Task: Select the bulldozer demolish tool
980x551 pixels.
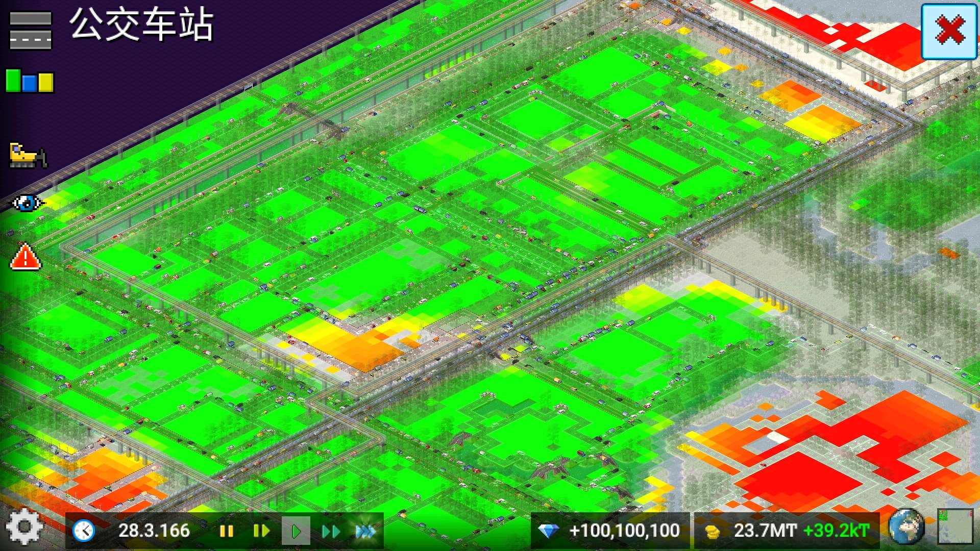Action: coord(29,155)
